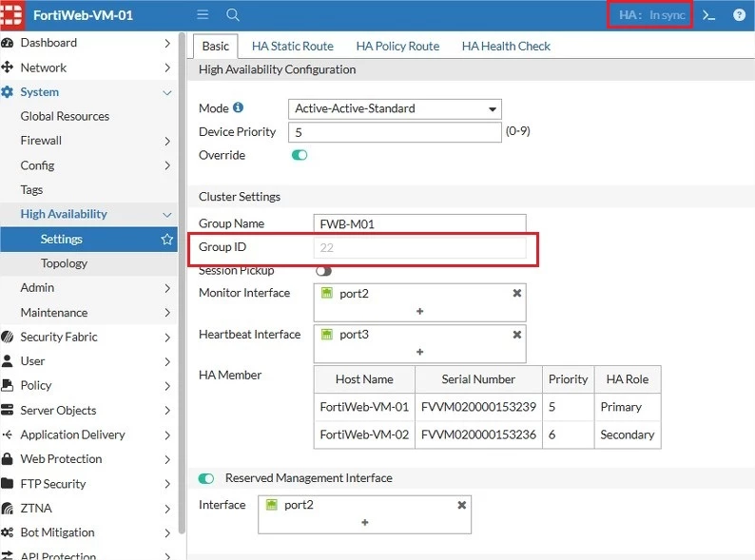This screenshot has width=755, height=560.
Task: Click the Security Fabric icon
Action: tap(8, 337)
